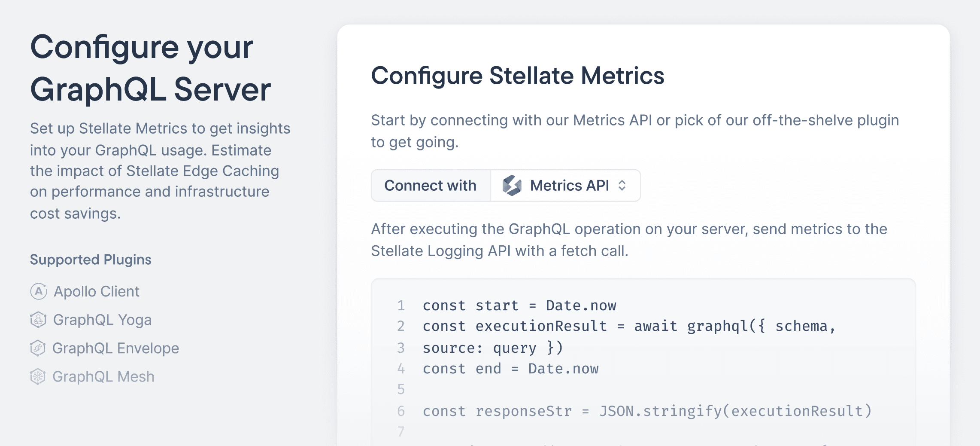Select the GraphQL Envelope plugin text

coord(115,348)
